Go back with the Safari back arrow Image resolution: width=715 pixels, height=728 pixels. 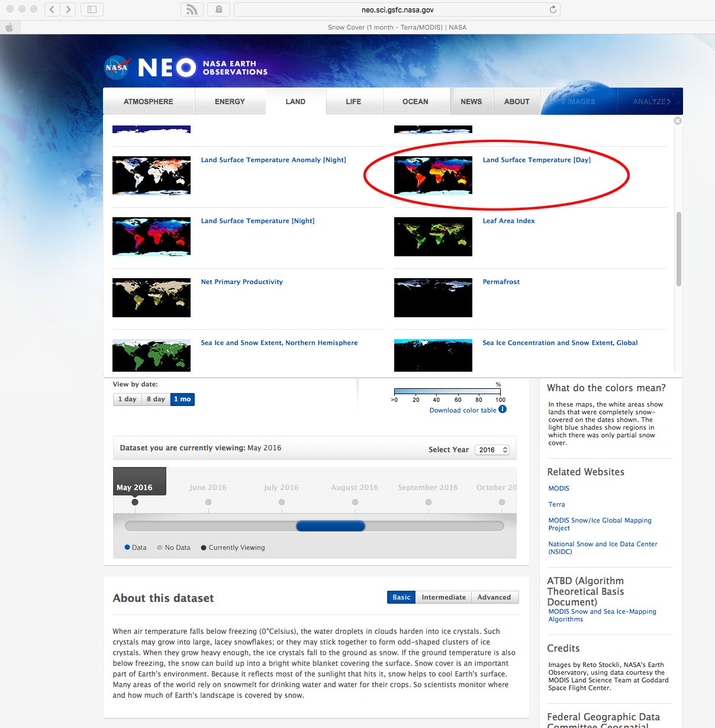click(x=52, y=9)
